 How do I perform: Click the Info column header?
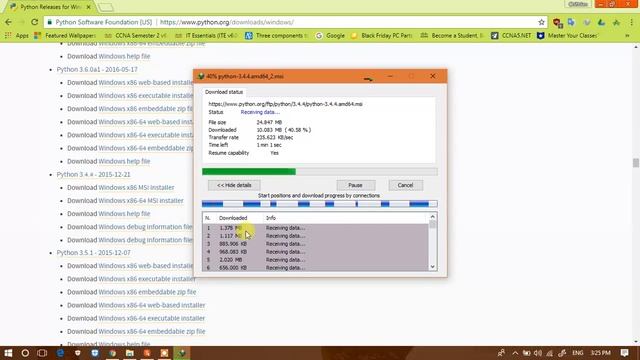click(271, 218)
